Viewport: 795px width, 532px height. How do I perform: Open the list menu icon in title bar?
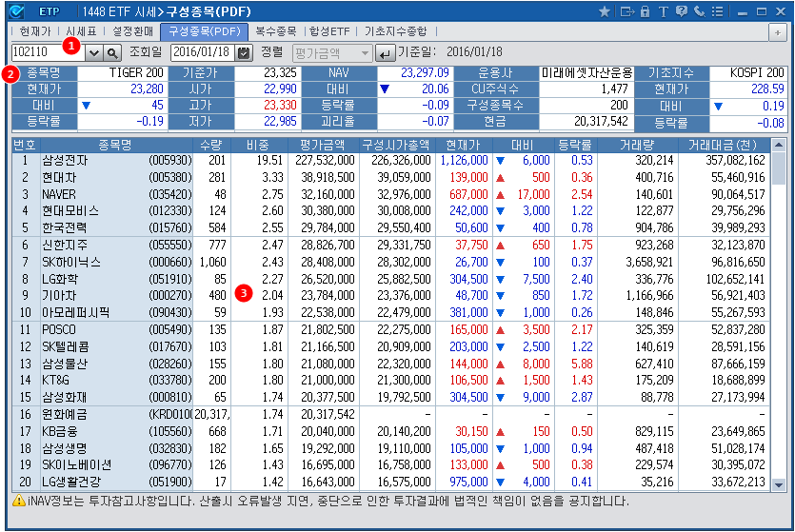(716, 11)
